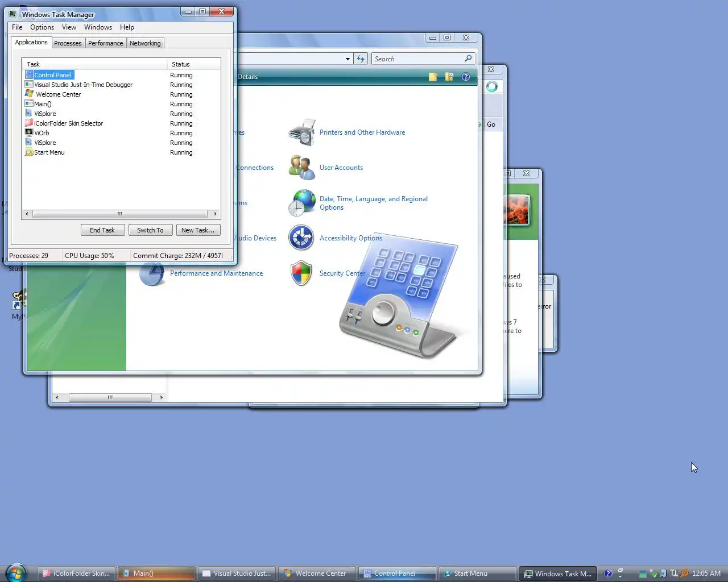The image size is (728, 582).
Task: Select the ViOrb task icon
Action: pyautogui.click(x=29, y=133)
